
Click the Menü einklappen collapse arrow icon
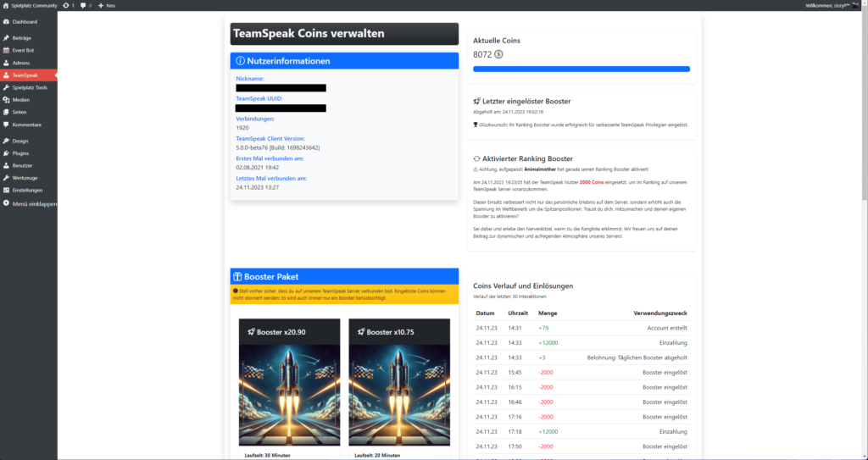click(6, 203)
